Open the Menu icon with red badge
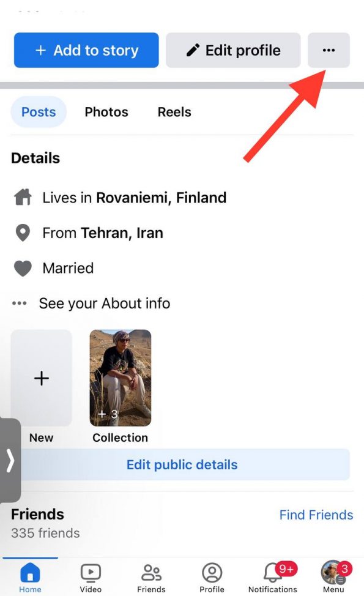 [333, 575]
